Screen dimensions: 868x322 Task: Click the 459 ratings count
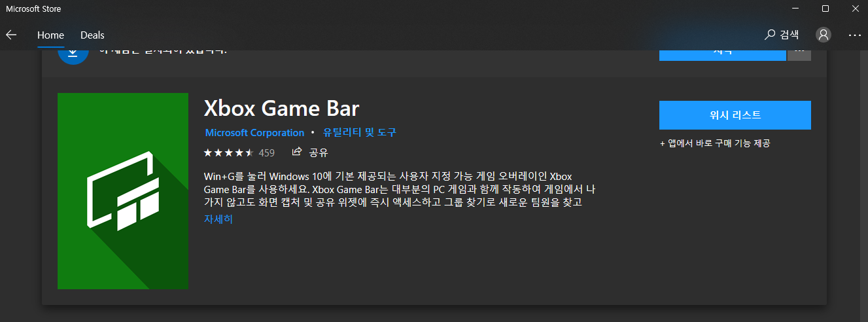click(x=267, y=152)
